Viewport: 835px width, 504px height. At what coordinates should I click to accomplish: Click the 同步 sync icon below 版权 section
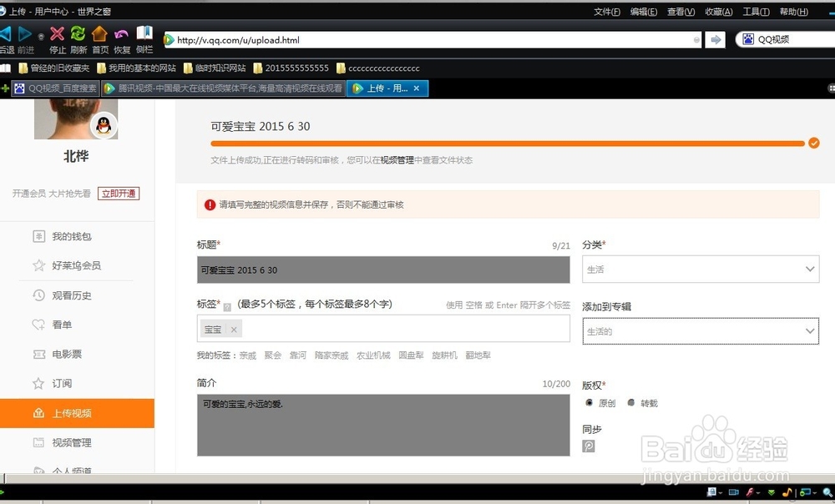pos(589,446)
